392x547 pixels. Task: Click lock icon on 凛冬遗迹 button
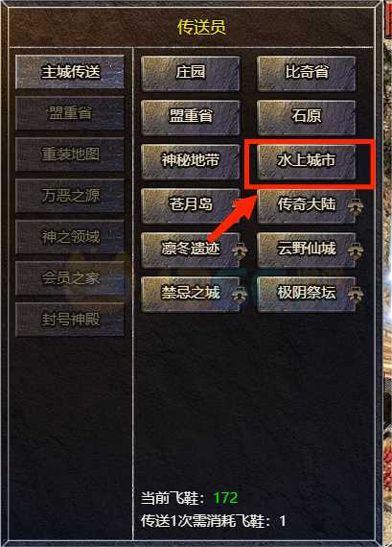pyautogui.click(x=239, y=251)
